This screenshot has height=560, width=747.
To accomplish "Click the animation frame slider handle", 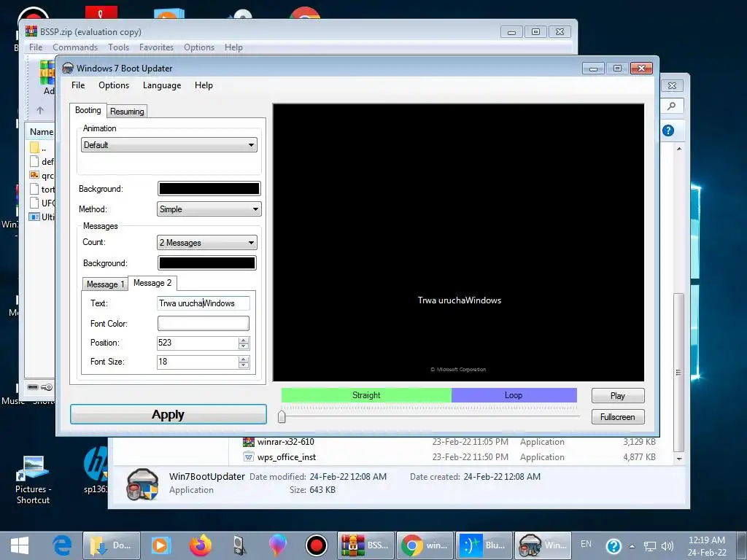I will tap(282, 416).
